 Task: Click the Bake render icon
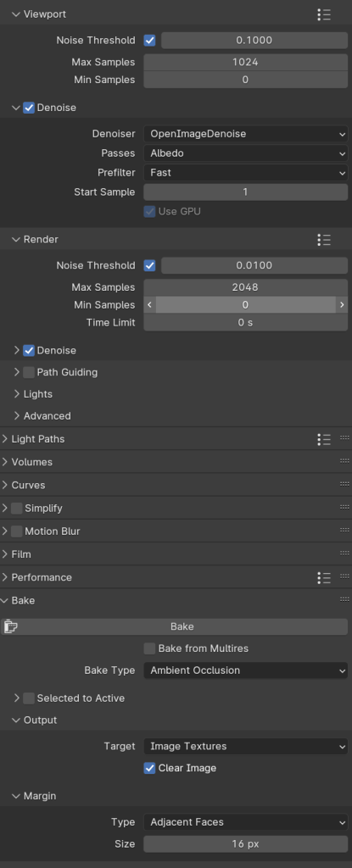pos(10,626)
